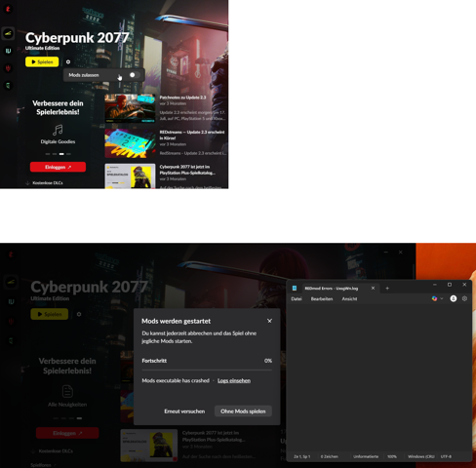Viewport: 476px width, 468px height.
Task: Click the dimmed gear icon behind the dialog
Action: coord(79,314)
